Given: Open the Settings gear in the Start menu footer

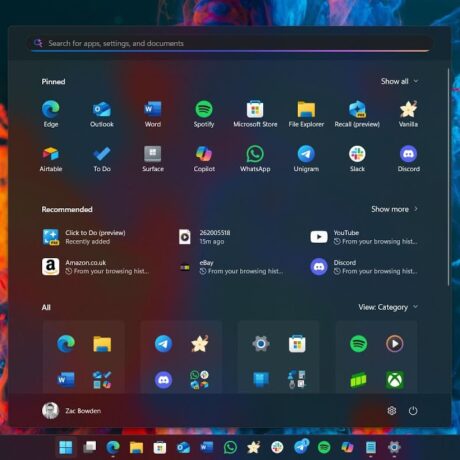Looking at the screenshot, I should coord(392,411).
